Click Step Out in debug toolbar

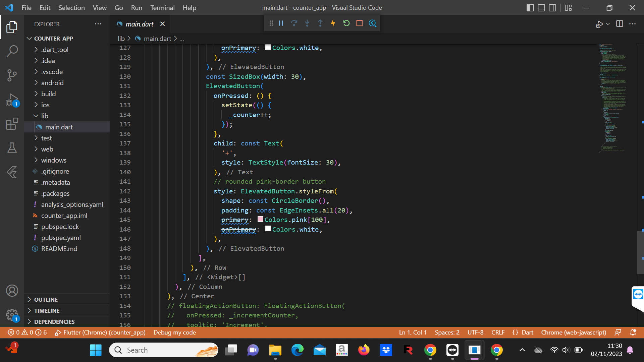point(320,23)
